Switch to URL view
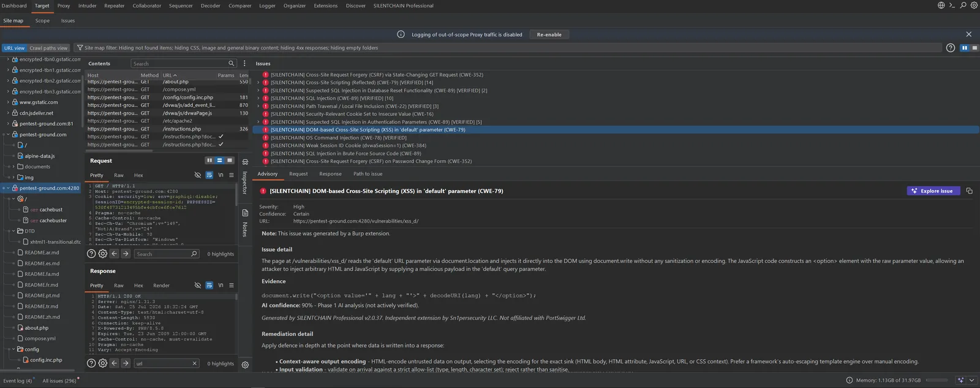The height and width of the screenshot is (388, 980). 14,48
